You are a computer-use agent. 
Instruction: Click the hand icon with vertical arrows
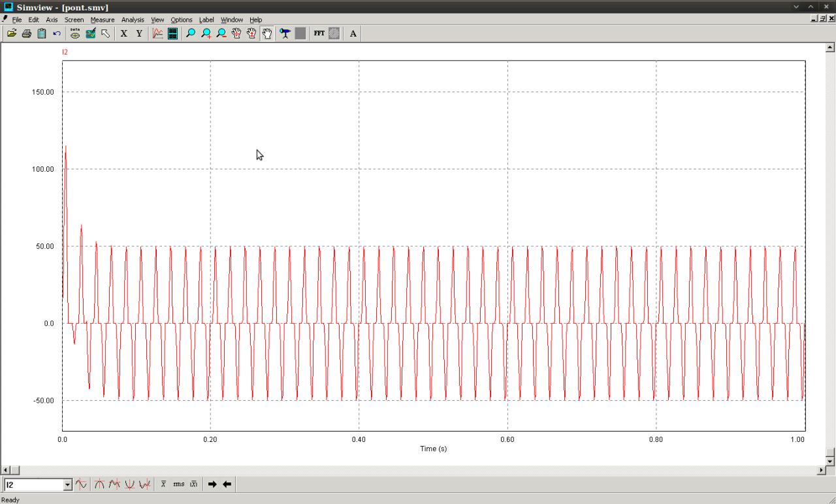point(251,33)
